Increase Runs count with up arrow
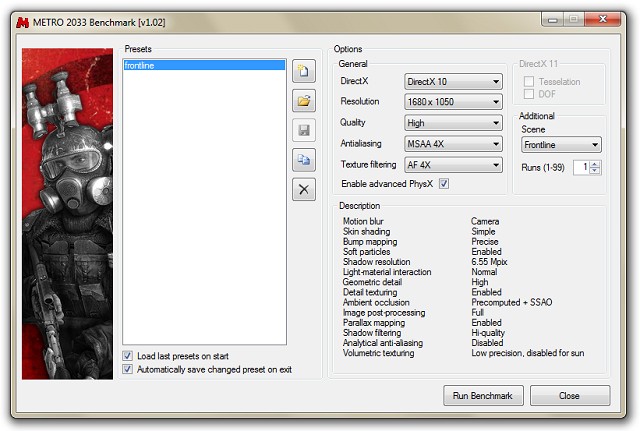 tap(595, 164)
